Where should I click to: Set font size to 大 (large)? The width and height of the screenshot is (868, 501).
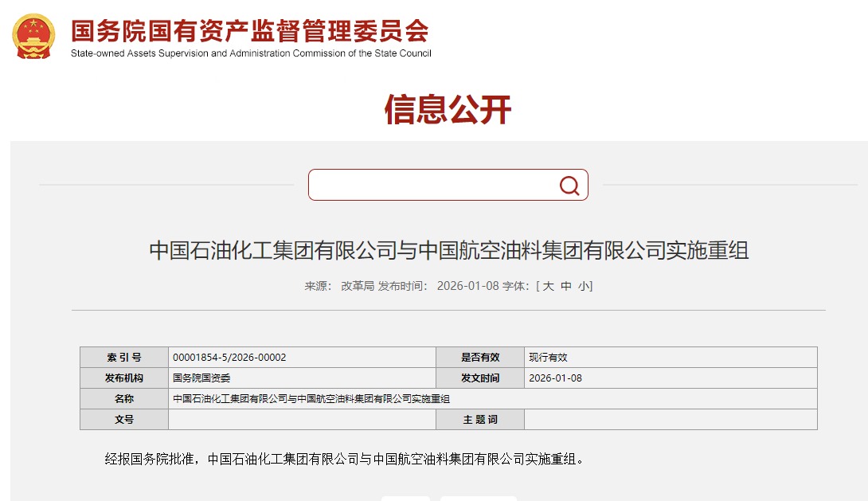[548, 286]
